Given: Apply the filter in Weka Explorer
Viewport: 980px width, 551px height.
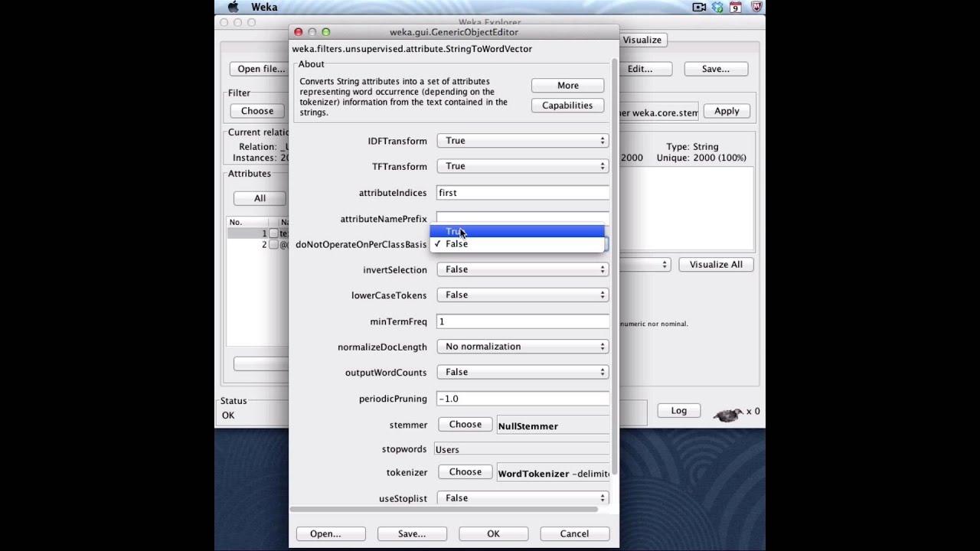Looking at the screenshot, I should 727,111.
